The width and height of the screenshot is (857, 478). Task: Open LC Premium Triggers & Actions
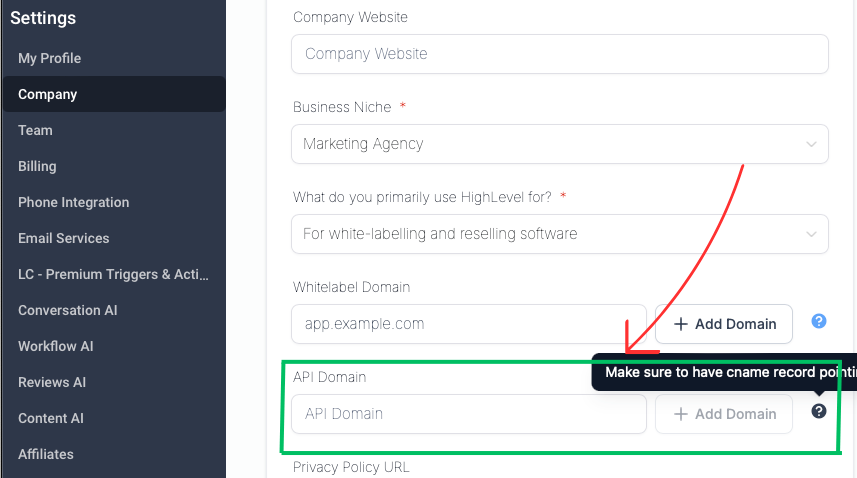(113, 274)
